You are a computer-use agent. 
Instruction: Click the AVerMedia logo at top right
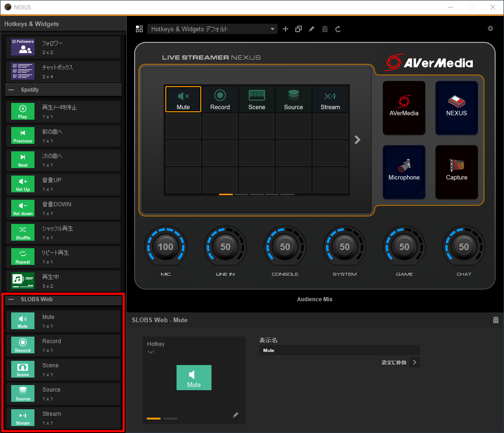(x=429, y=62)
